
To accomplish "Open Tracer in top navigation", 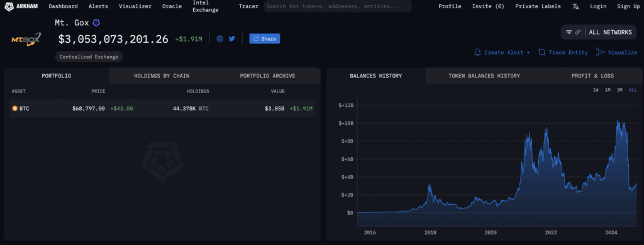I will tap(248, 6).
